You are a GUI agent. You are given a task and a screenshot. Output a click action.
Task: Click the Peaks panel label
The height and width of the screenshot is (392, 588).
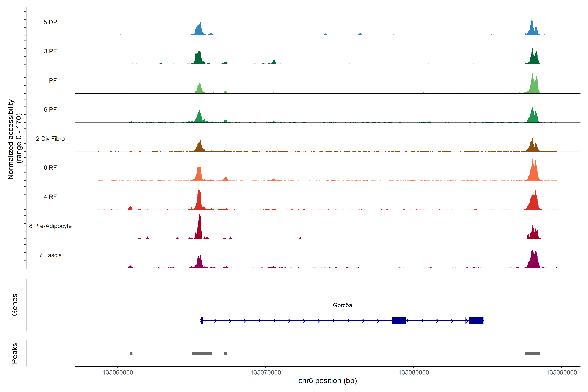click(x=15, y=353)
